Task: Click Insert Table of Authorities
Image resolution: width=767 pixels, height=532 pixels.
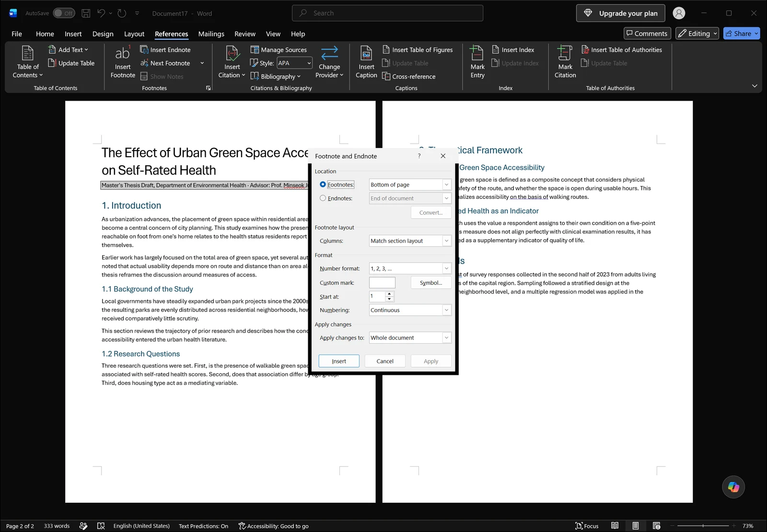Action: (x=622, y=49)
